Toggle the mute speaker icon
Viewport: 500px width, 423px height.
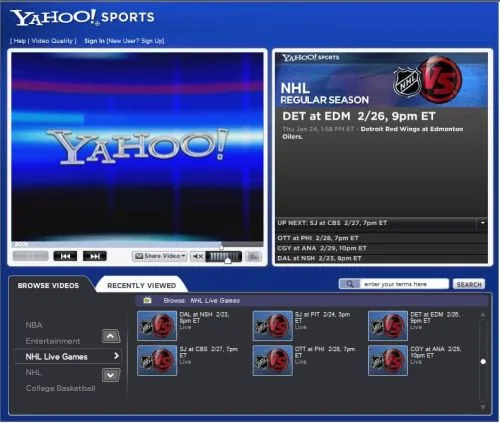[x=198, y=256]
